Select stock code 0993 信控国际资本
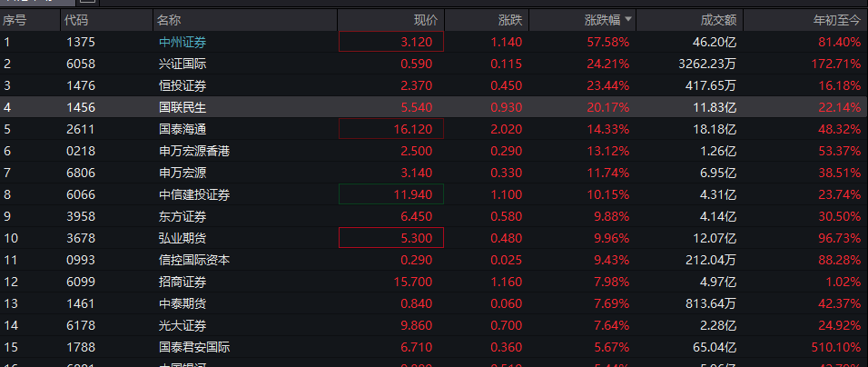Screen dimensions: 868x367 coord(81,260)
